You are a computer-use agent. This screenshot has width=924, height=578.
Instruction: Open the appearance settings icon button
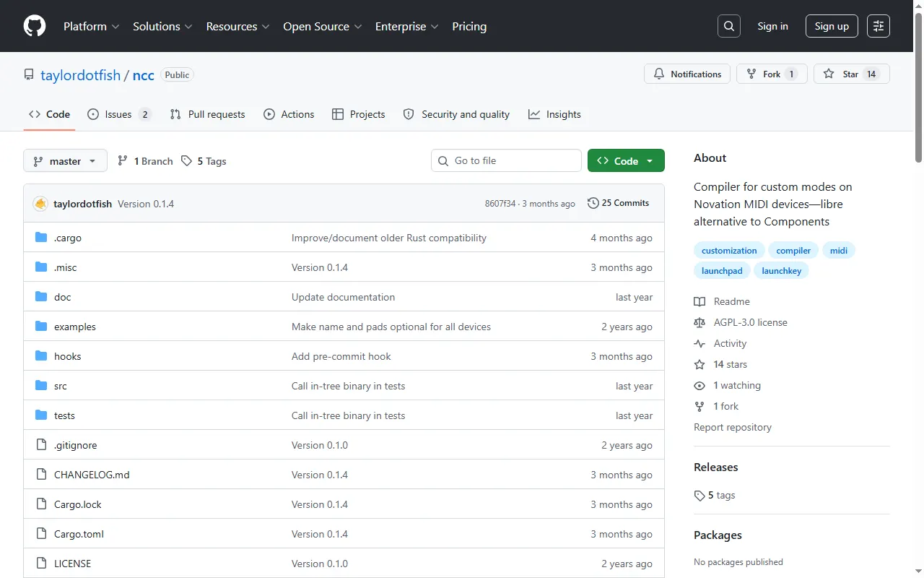pos(879,26)
